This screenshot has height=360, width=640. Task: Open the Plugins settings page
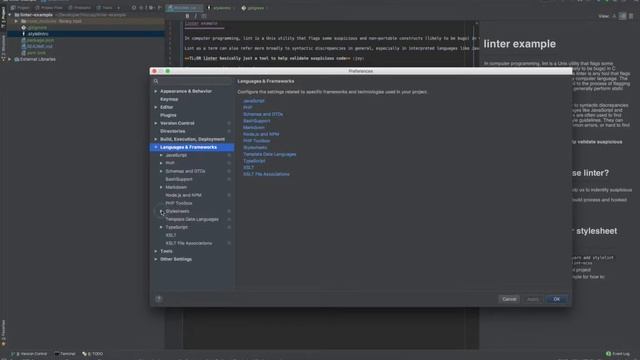pos(168,115)
